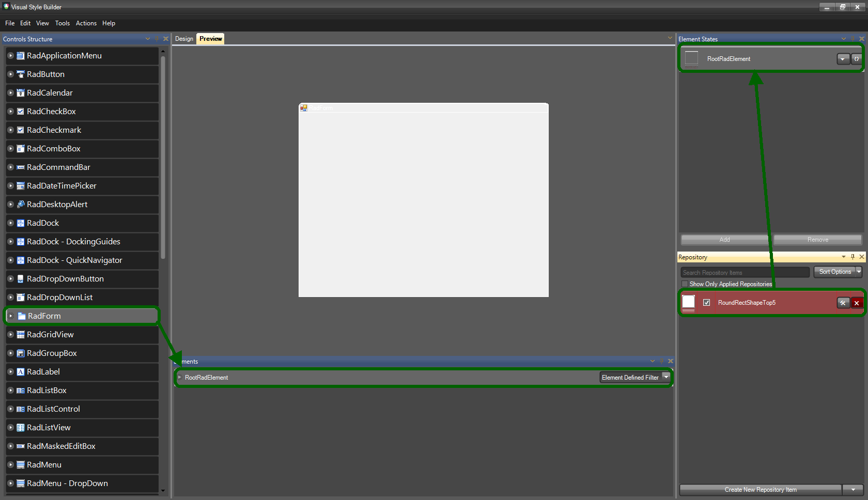The width and height of the screenshot is (868, 500).
Task: Click the RadDropDownButton control icon
Action: (x=21, y=279)
